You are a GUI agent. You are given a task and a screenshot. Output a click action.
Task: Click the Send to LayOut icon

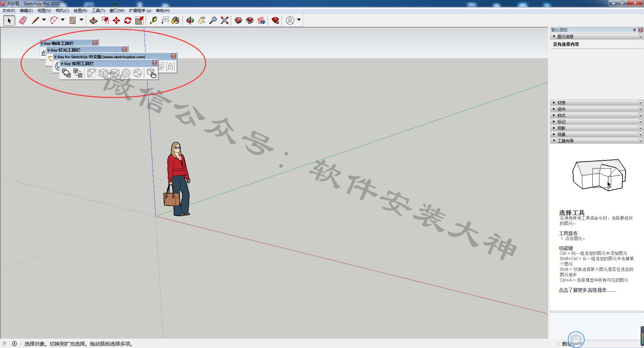coord(261,21)
